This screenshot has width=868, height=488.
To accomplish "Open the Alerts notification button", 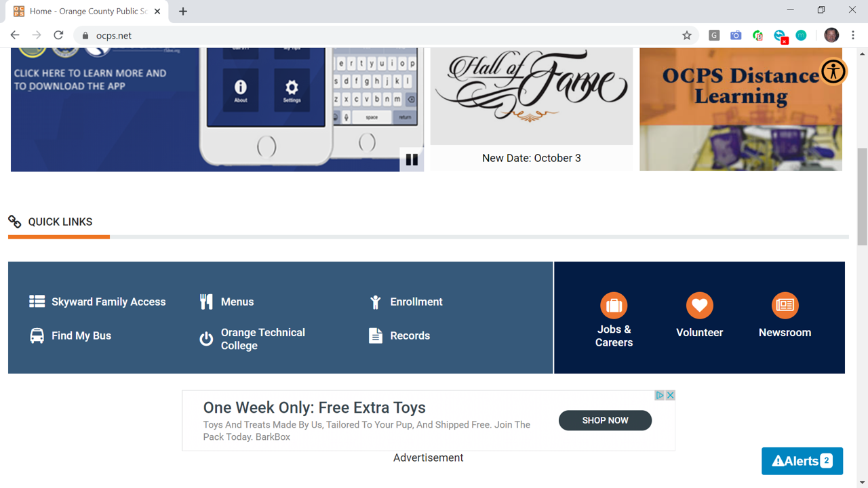I will point(802,461).
